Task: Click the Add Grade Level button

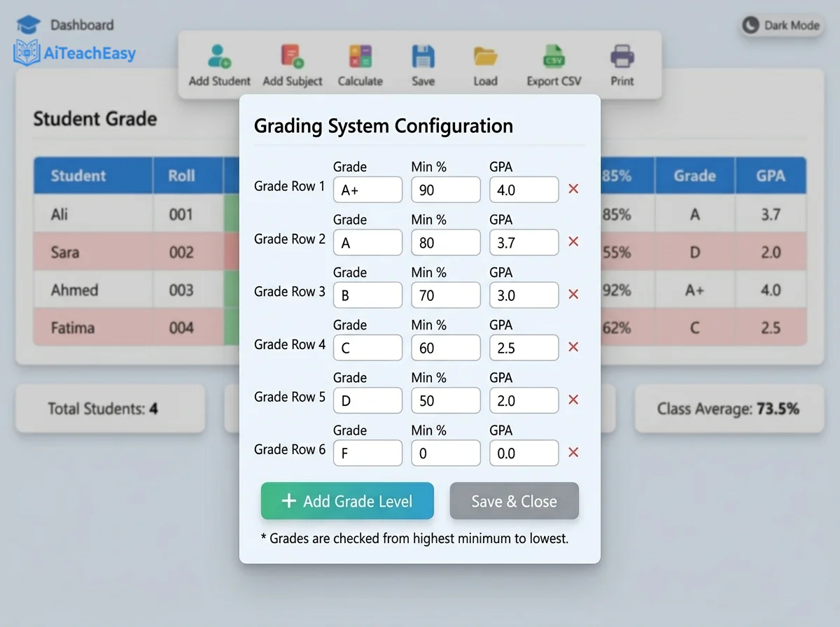Action: [x=346, y=500]
